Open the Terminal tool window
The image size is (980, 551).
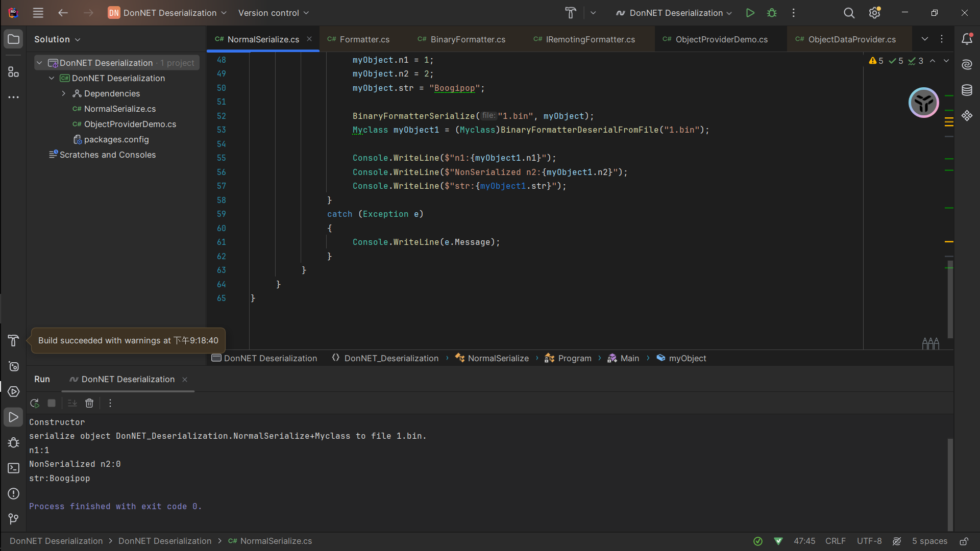point(13,468)
